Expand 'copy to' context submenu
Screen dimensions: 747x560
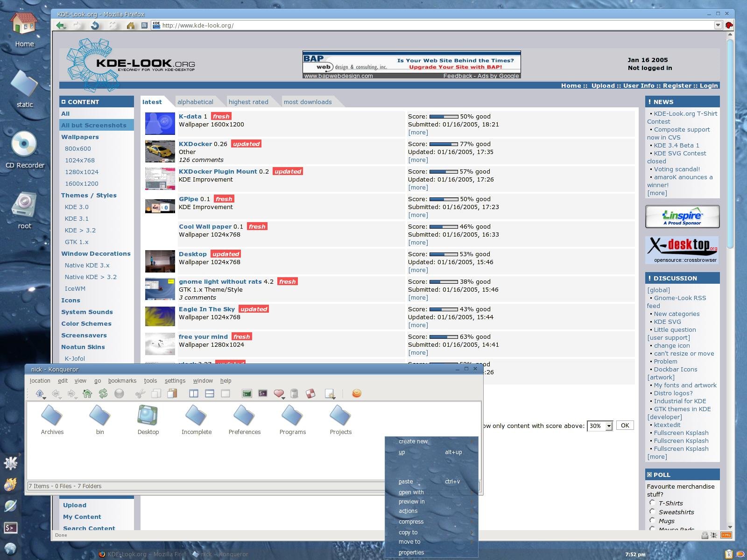click(x=431, y=532)
